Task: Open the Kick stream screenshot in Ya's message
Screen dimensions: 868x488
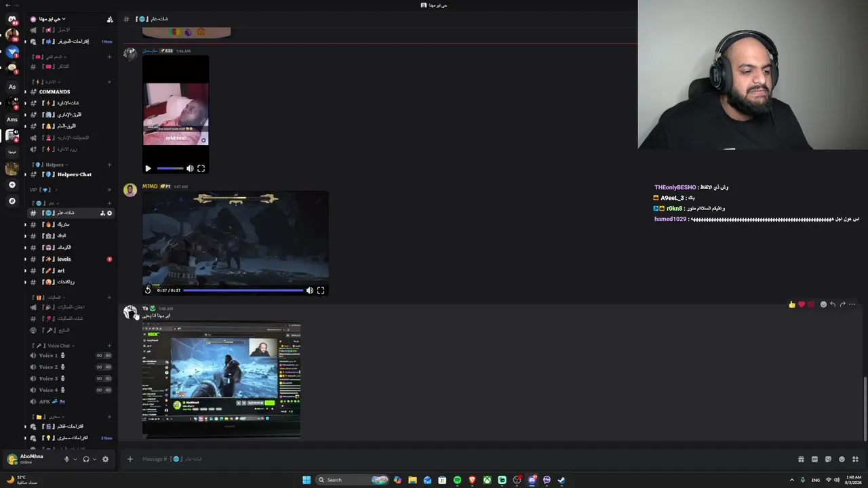Action: (x=222, y=380)
